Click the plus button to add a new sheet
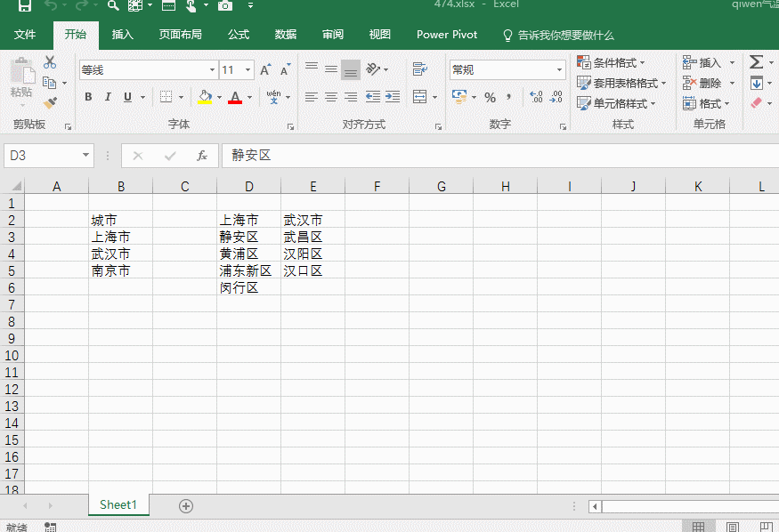 point(186,505)
